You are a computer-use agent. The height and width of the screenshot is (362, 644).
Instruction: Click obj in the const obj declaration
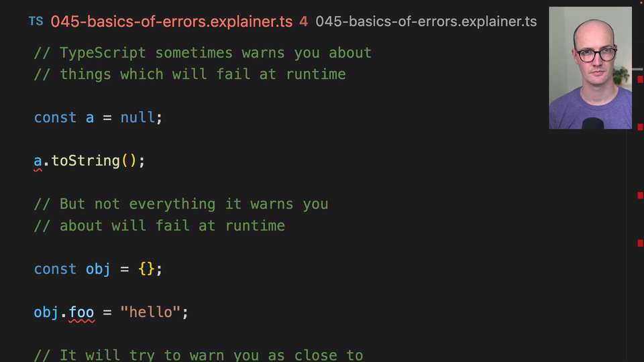(98, 269)
